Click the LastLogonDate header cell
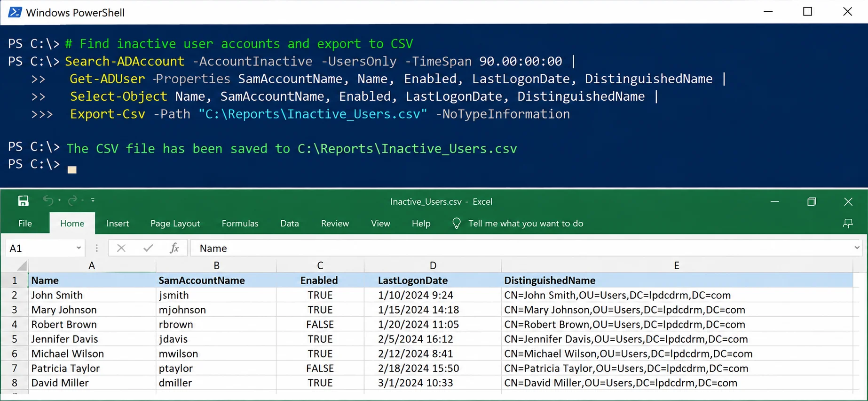The image size is (868, 401). tap(433, 281)
